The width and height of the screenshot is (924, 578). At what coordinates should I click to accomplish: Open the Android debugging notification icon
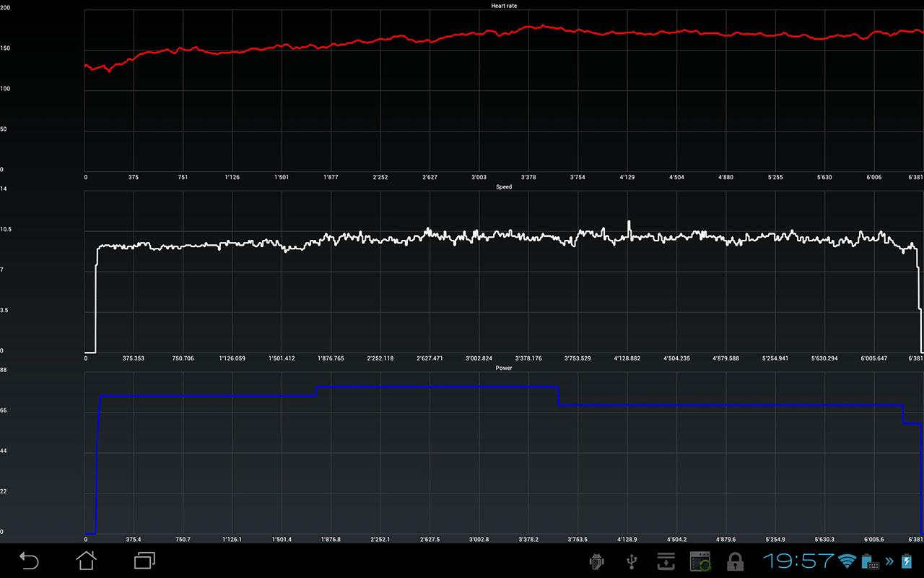596,561
